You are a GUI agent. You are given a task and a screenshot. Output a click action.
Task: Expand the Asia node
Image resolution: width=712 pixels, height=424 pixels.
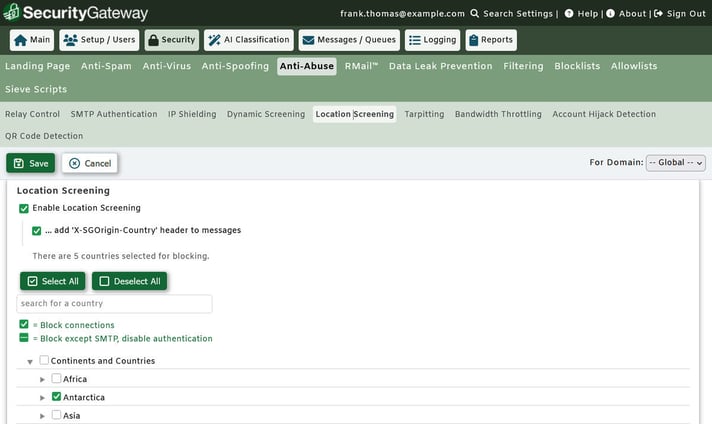coord(42,416)
